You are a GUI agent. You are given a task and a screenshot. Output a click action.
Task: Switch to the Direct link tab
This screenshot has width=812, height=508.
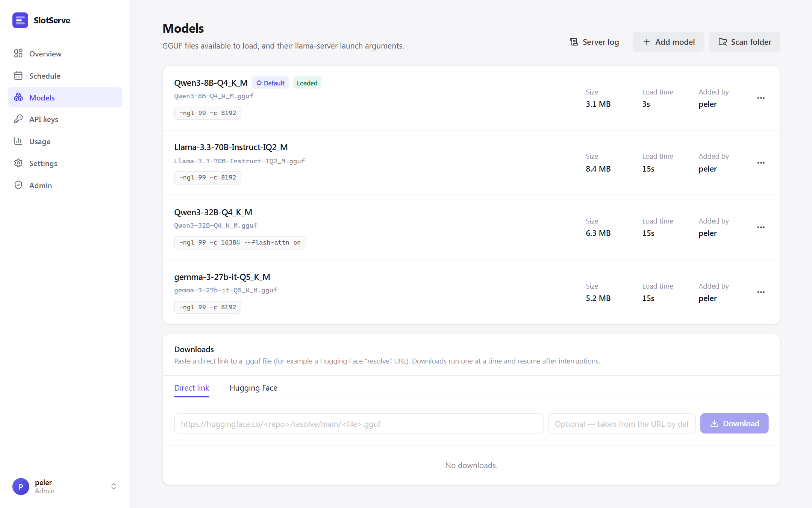coord(192,388)
